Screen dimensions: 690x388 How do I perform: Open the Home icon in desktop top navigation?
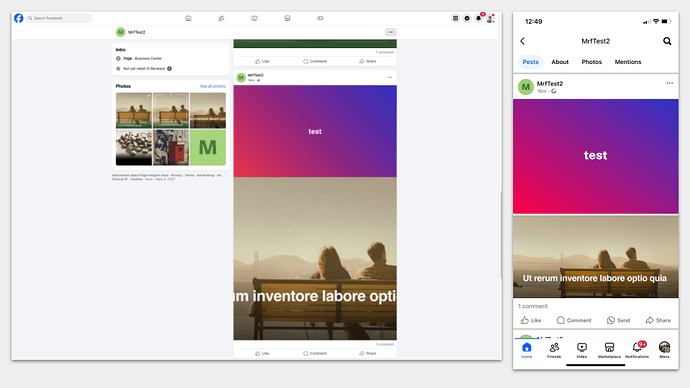click(x=188, y=18)
